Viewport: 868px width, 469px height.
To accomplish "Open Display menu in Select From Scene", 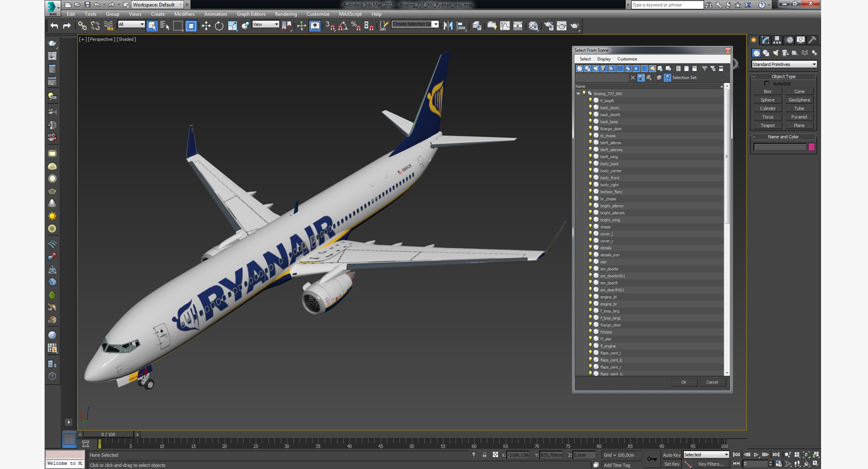I will tap(604, 59).
